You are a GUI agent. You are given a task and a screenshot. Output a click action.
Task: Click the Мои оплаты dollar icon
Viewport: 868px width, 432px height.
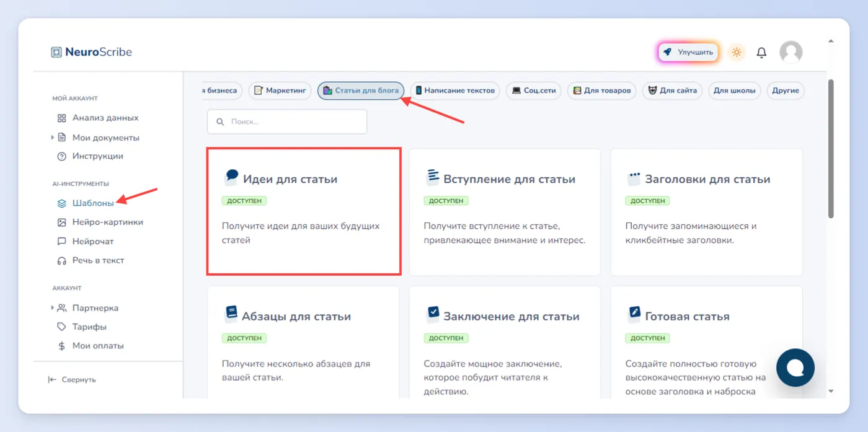pyautogui.click(x=61, y=346)
